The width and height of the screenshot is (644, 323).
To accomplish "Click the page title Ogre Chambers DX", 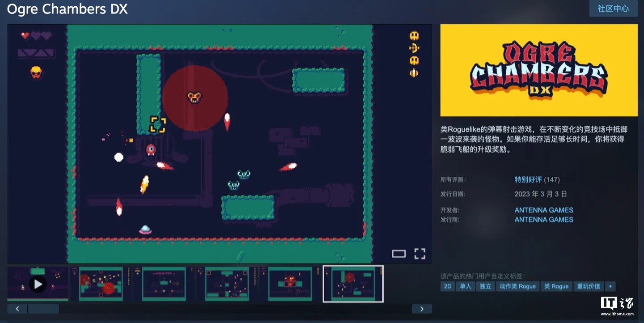I will tap(68, 10).
